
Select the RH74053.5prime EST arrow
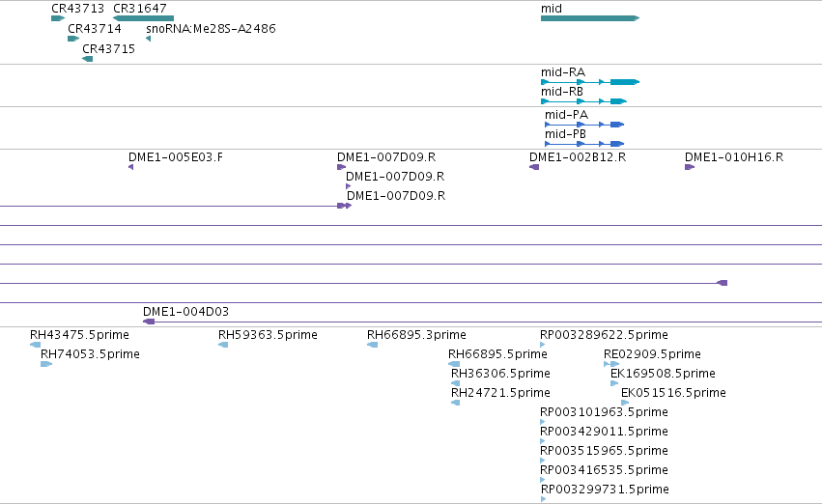46,364
